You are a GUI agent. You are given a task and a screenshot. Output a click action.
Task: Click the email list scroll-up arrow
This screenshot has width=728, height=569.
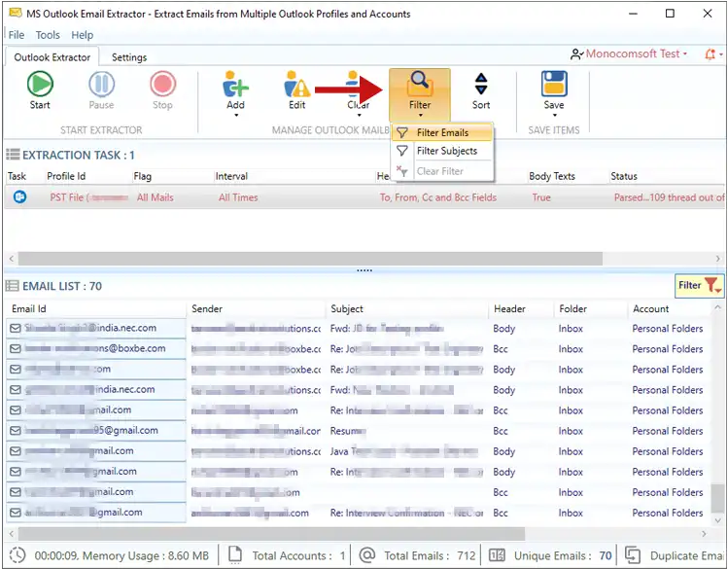coord(718,307)
